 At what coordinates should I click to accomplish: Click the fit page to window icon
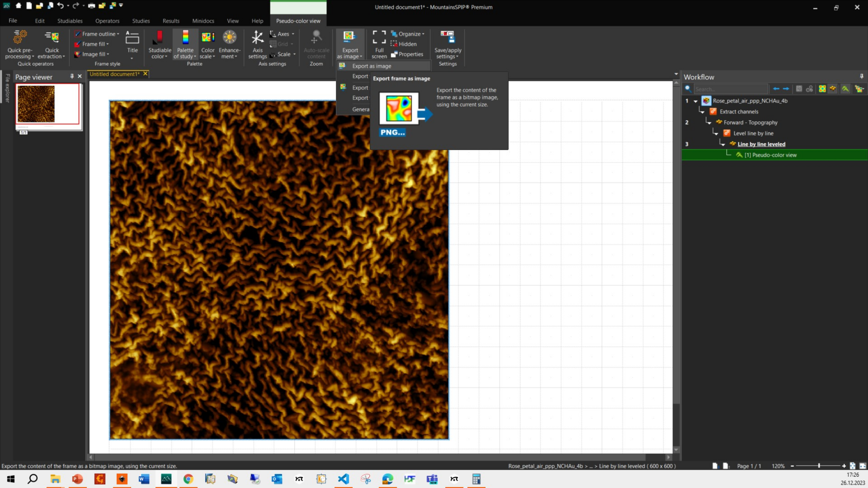(x=852, y=466)
